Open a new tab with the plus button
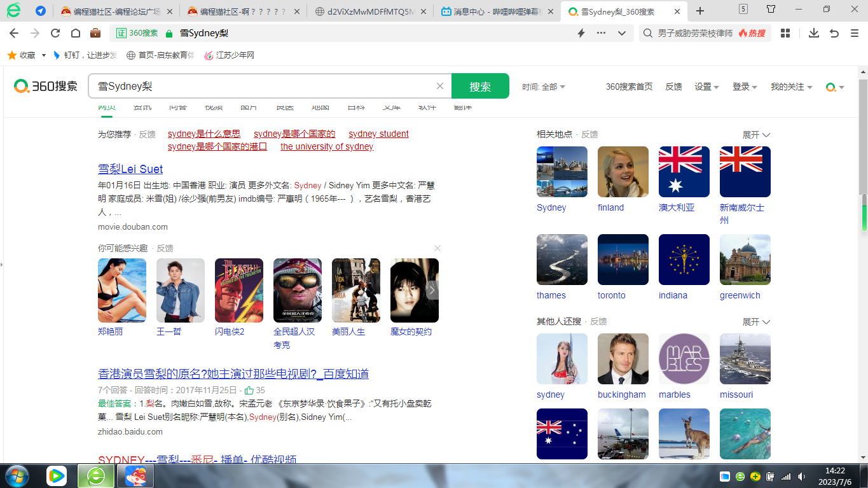 pos(700,11)
